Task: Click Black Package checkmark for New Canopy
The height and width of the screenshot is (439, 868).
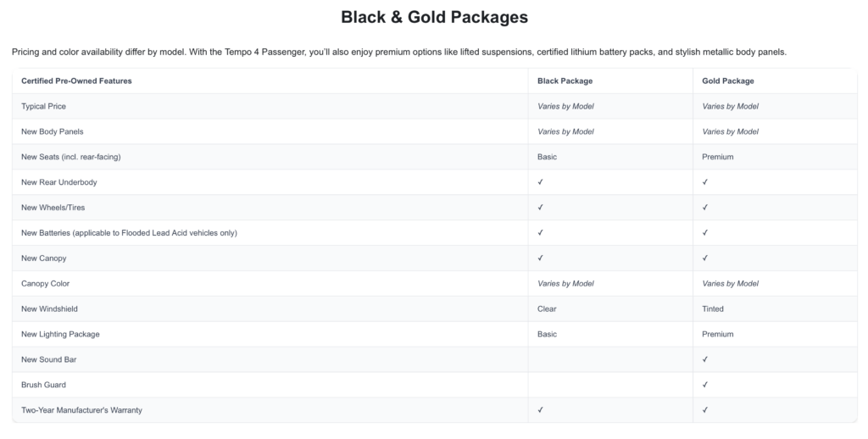Action: (541, 258)
